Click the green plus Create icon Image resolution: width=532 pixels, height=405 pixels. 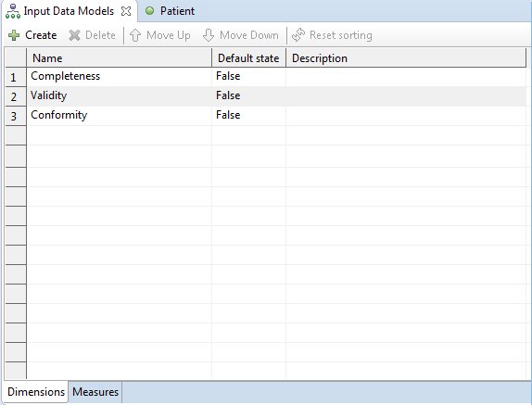(x=14, y=35)
